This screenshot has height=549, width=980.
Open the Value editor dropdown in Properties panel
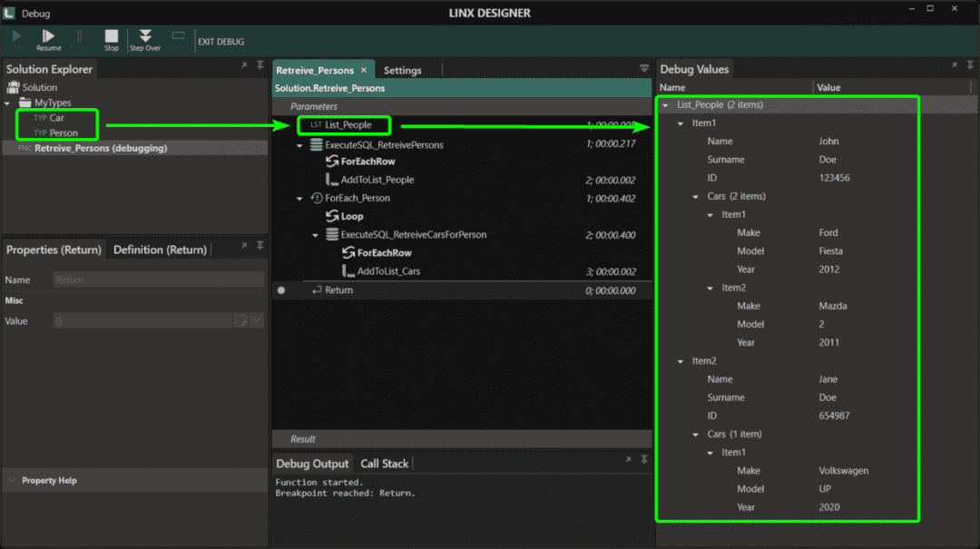pos(257,319)
